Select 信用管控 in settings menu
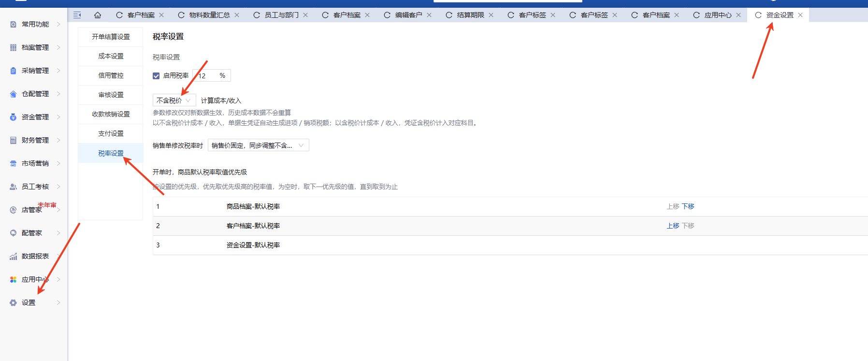 pyautogui.click(x=111, y=75)
